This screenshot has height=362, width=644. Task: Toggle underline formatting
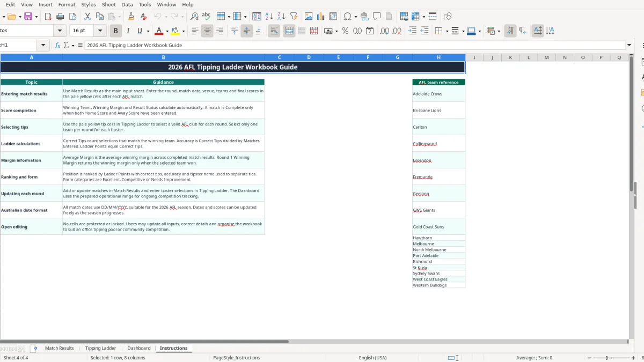(x=140, y=31)
